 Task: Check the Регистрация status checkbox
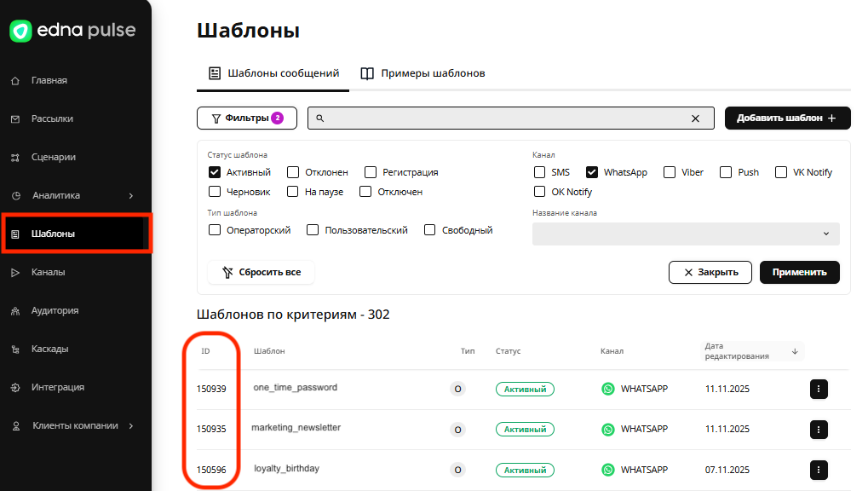click(371, 172)
